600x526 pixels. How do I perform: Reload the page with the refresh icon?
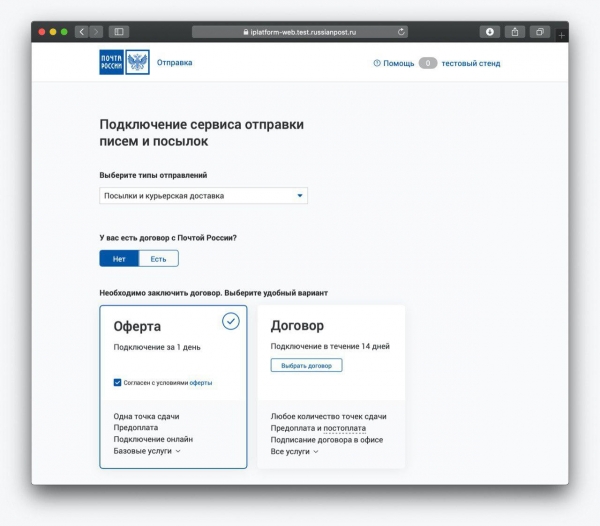[402, 32]
